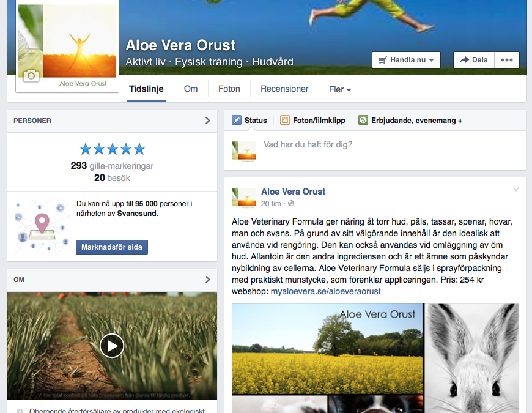
Task: Click the shopping cart icon on Handla nu
Action: (382, 60)
